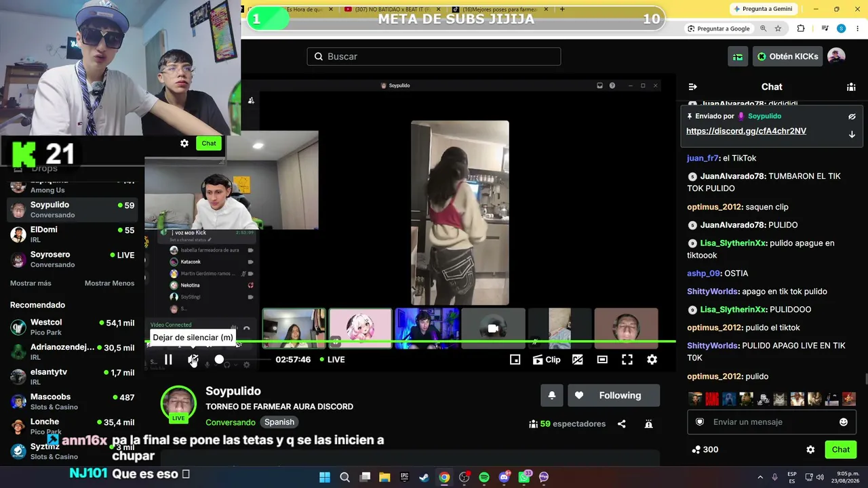Enable picture-in-picture mini player
This screenshot has height=488, width=868.
pos(515,360)
